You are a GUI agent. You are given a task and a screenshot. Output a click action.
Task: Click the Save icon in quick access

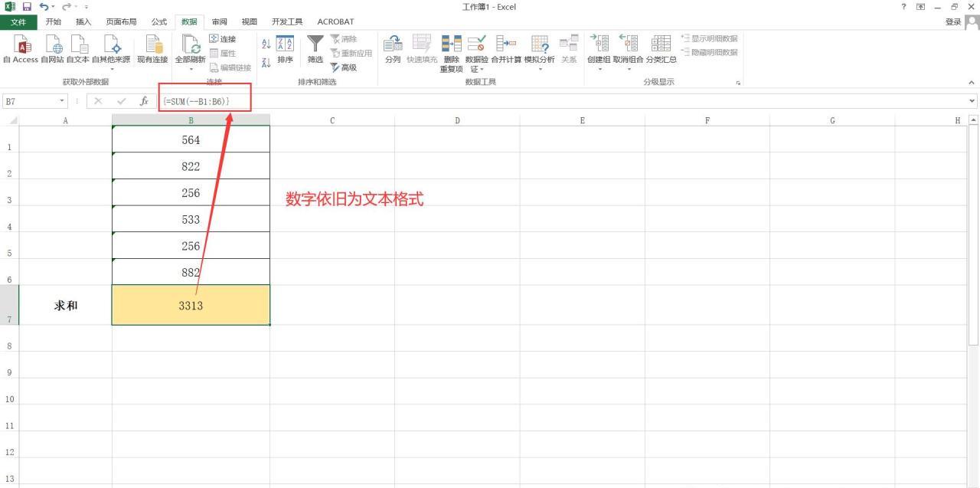click(x=27, y=7)
